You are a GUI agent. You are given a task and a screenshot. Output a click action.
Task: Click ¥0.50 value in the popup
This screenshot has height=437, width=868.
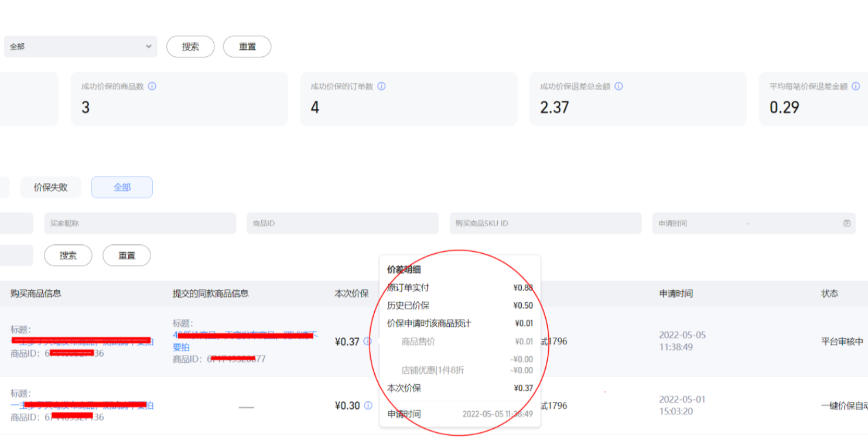pyautogui.click(x=523, y=305)
